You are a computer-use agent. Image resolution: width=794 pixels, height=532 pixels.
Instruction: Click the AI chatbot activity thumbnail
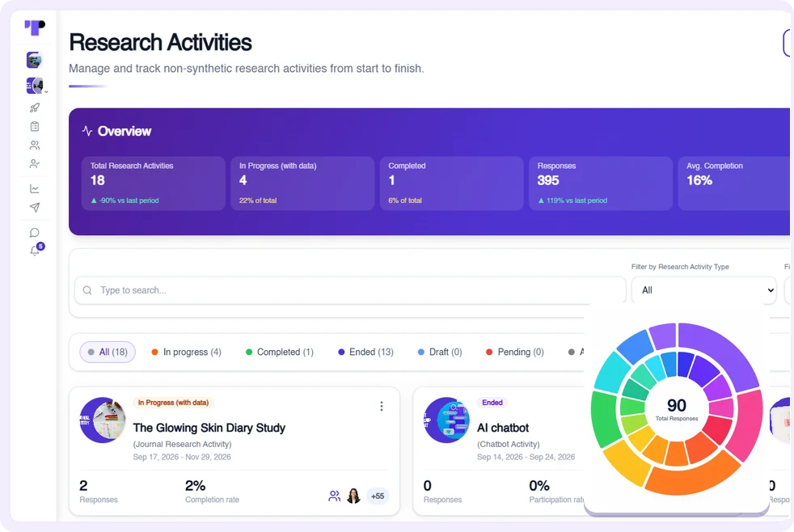[446, 420]
